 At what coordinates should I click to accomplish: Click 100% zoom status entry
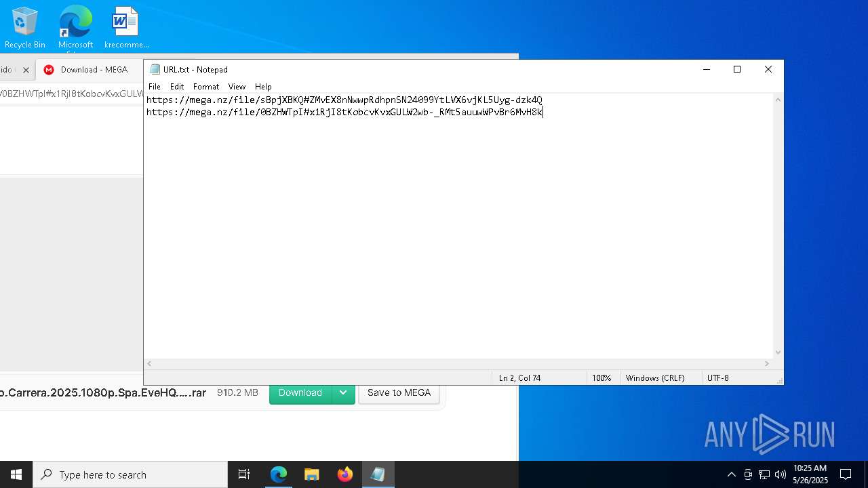601,378
